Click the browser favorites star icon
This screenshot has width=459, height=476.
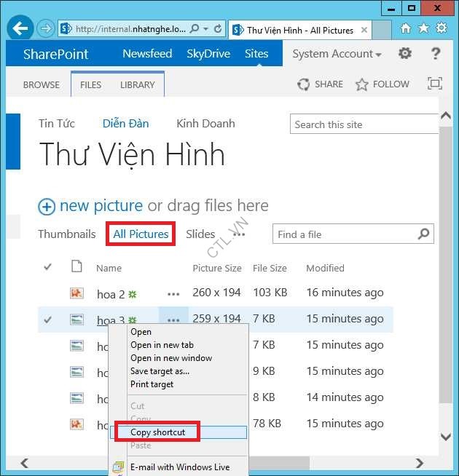(423, 29)
